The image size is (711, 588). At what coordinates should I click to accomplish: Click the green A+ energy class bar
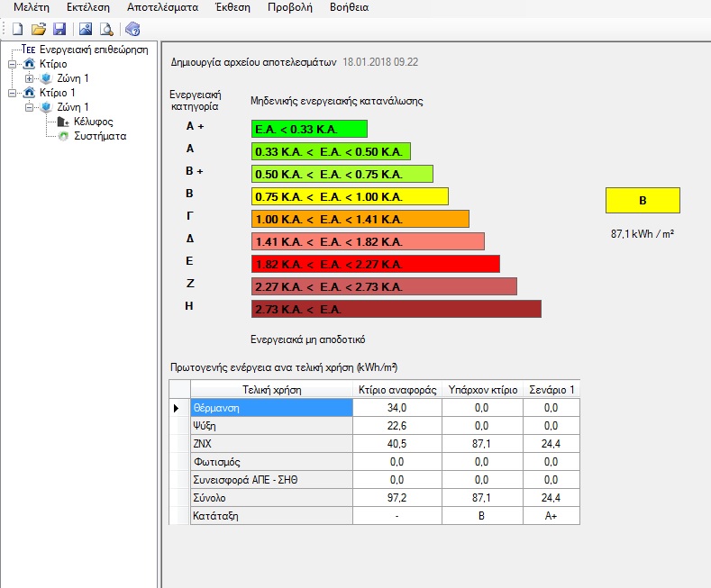(x=309, y=129)
